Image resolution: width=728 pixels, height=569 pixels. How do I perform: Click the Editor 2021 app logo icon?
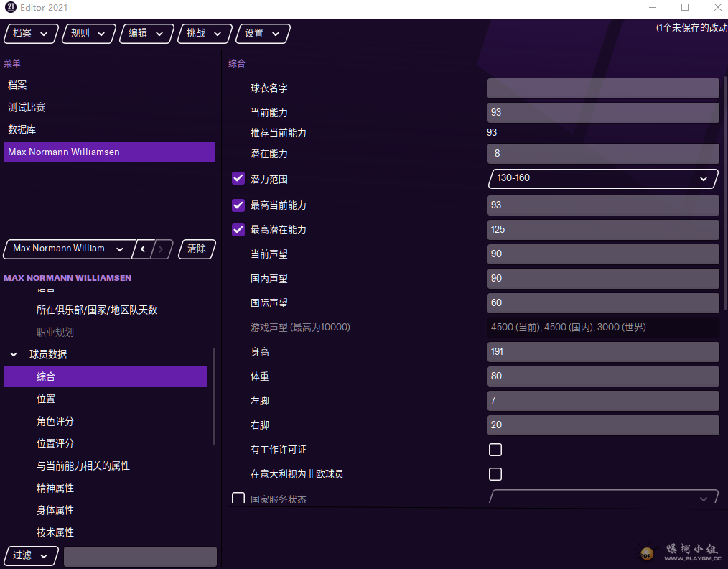[11, 8]
